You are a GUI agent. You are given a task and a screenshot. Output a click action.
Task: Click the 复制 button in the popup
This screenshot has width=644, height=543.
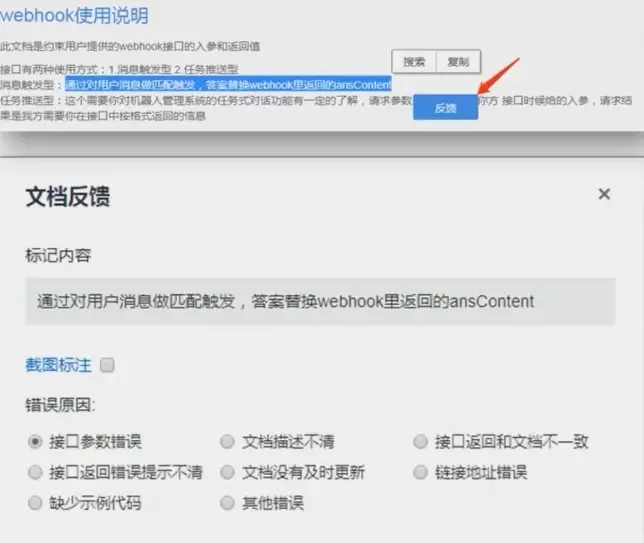(x=457, y=62)
